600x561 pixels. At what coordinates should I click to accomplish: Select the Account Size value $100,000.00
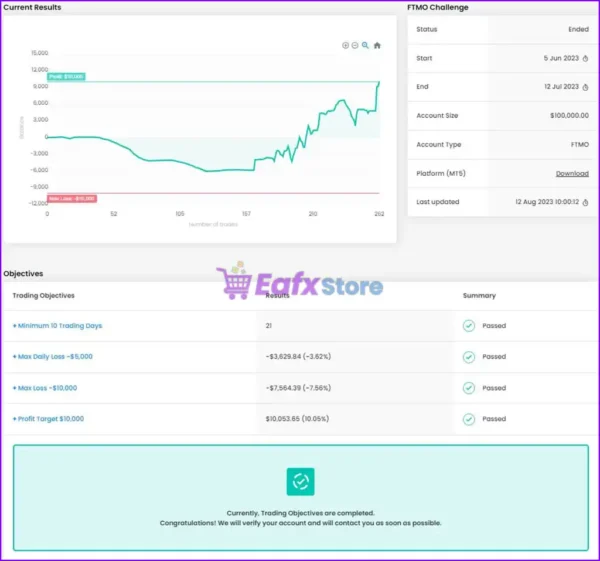(569, 116)
